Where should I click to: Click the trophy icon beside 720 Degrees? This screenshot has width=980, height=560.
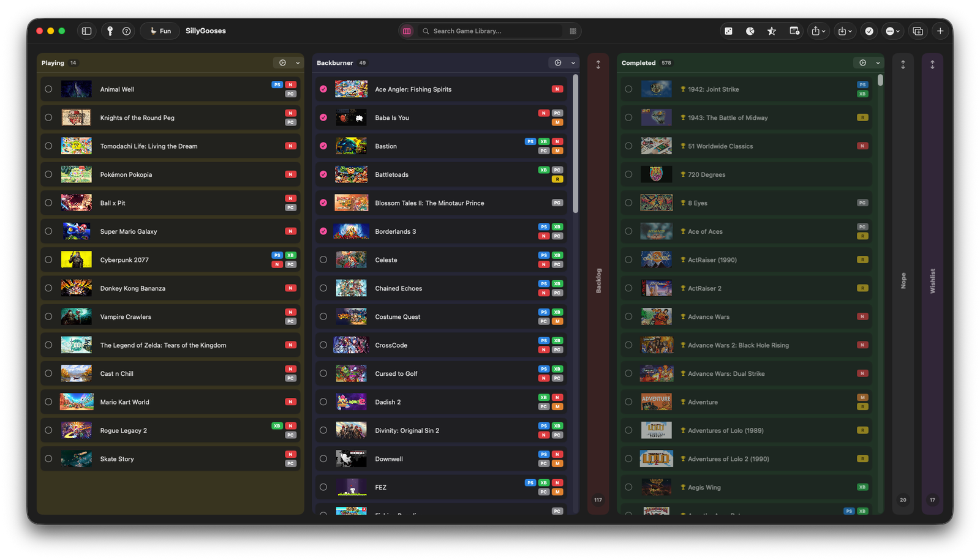pyautogui.click(x=683, y=174)
